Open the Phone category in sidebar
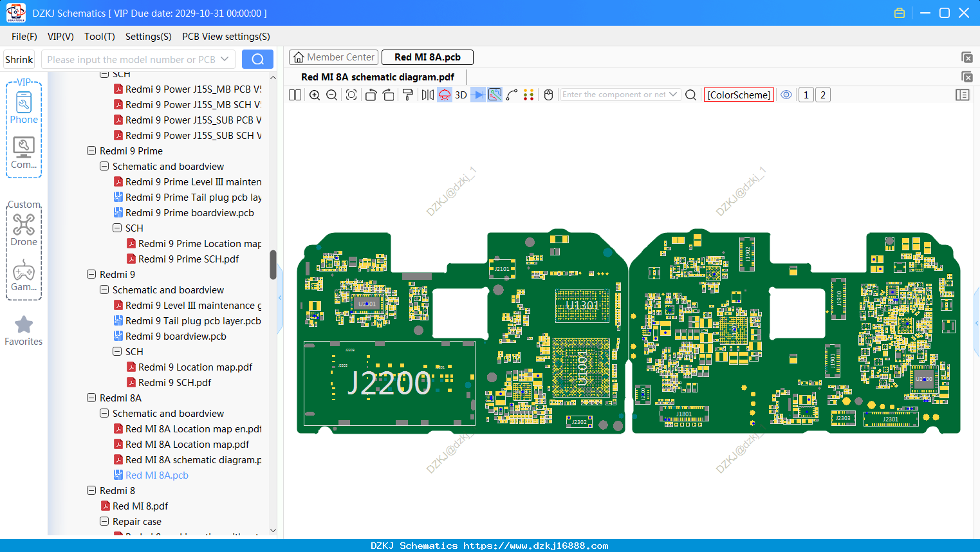This screenshot has height=552, width=980. tap(24, 108)
